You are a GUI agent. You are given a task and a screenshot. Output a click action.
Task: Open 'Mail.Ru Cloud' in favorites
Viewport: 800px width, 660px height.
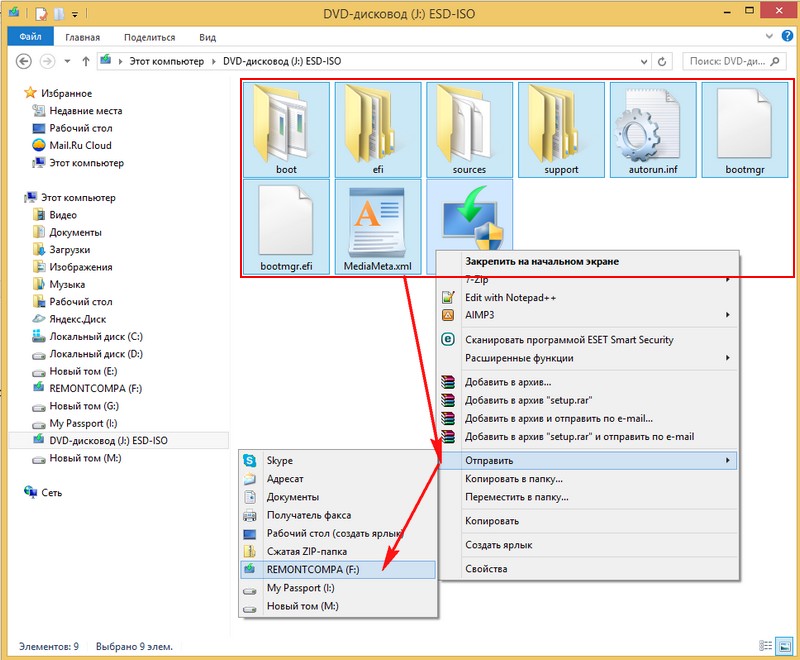[80, 145]
